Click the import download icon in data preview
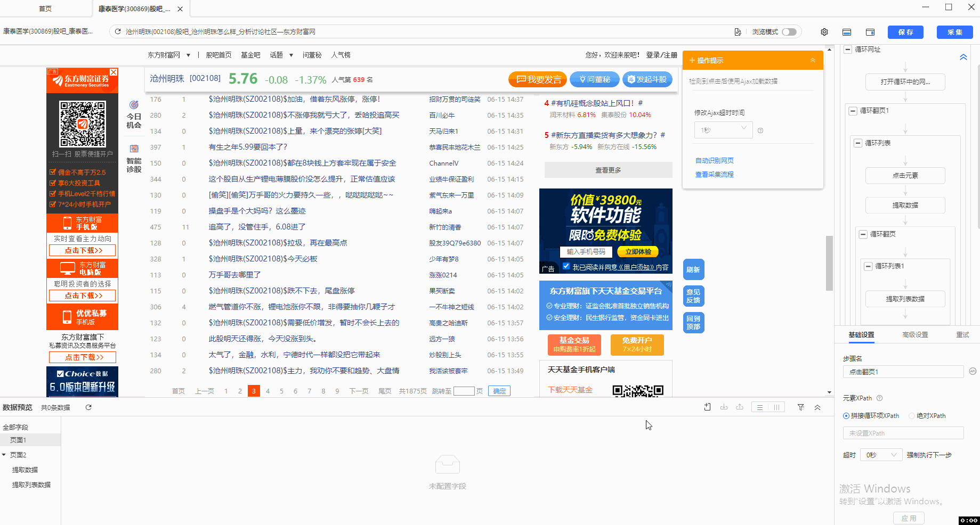 [x=724, y=407]
